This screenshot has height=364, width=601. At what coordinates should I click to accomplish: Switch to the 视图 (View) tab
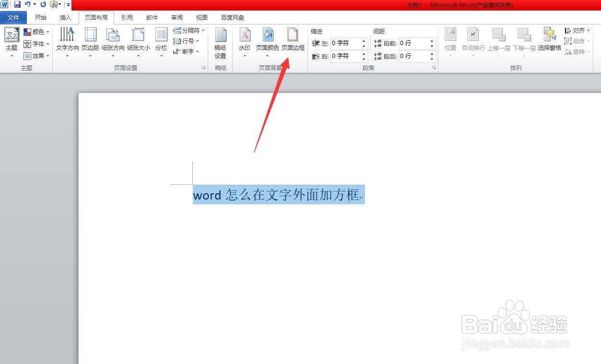click(x=202, y=18)
